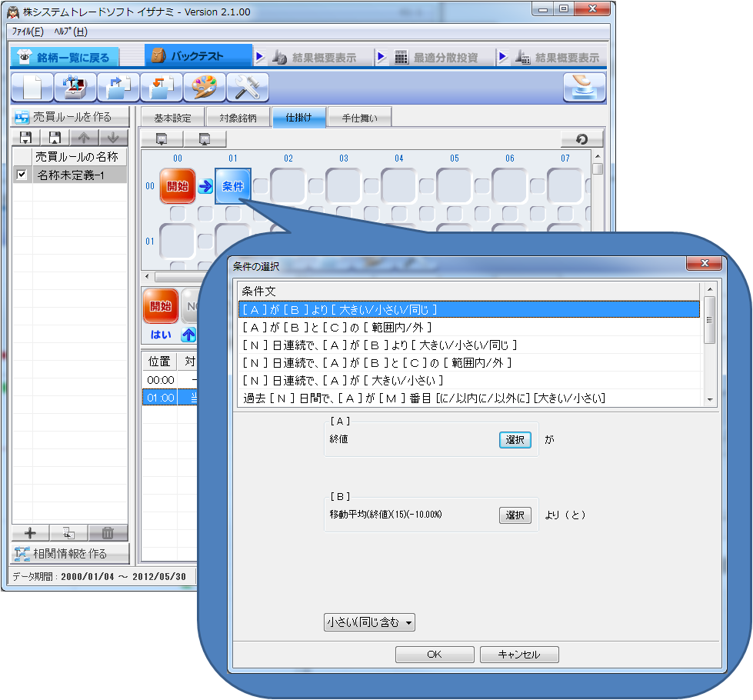Click the undo arrow icon above grid
The image size is (753, 700).
(581, 139)
